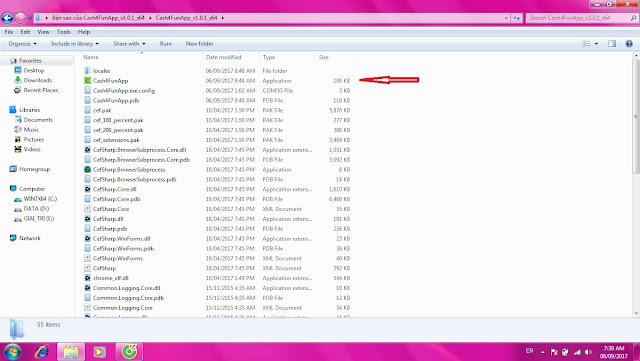Open the Help question mark icon
640x361 pixels.
[x=629, y=44]
